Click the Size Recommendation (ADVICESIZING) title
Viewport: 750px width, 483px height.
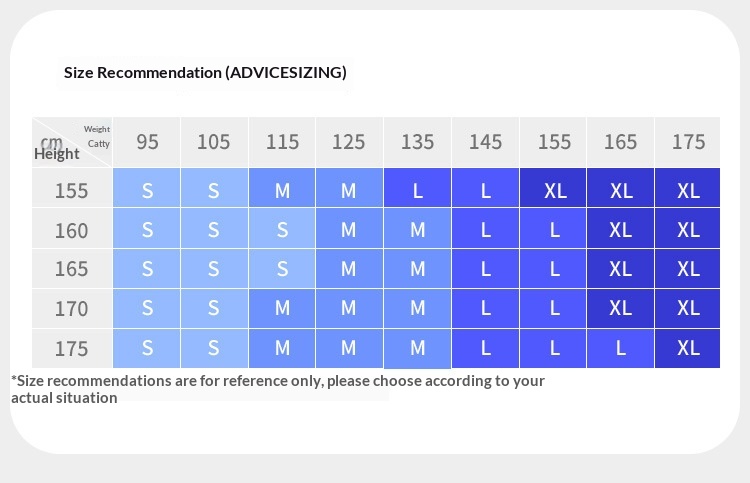click(205, 72)
